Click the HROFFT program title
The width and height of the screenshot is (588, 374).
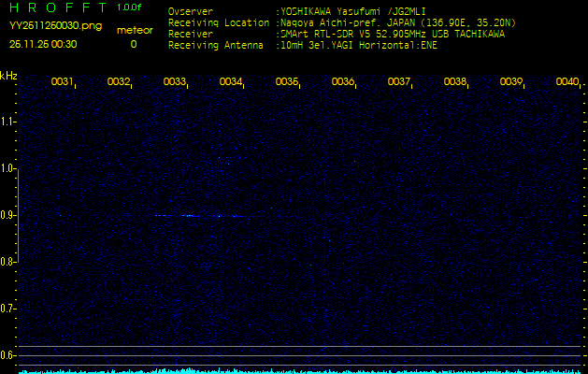click(x=58, y=7)
